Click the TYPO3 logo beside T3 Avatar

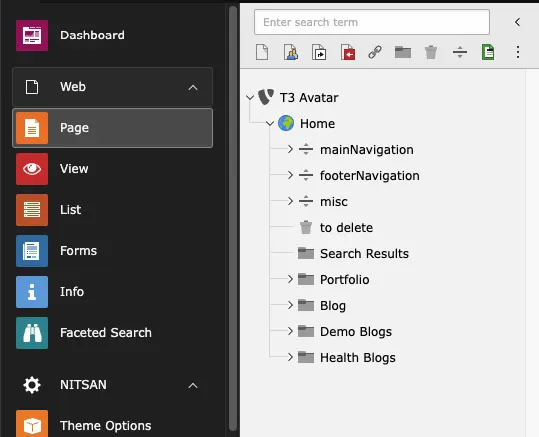tap(266, 97)
